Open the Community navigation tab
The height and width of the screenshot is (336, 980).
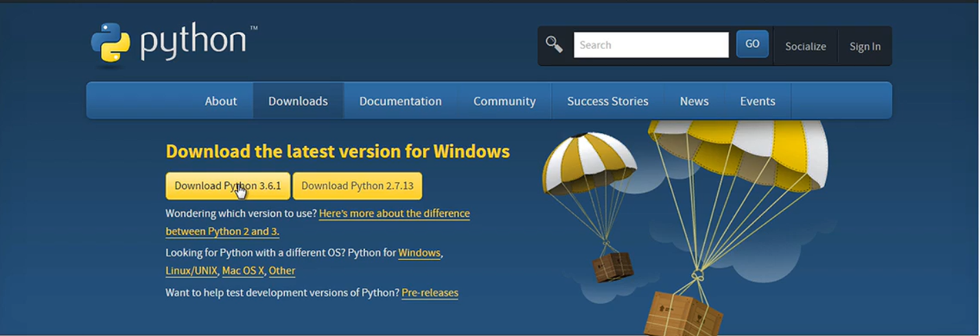pos(504,101)
